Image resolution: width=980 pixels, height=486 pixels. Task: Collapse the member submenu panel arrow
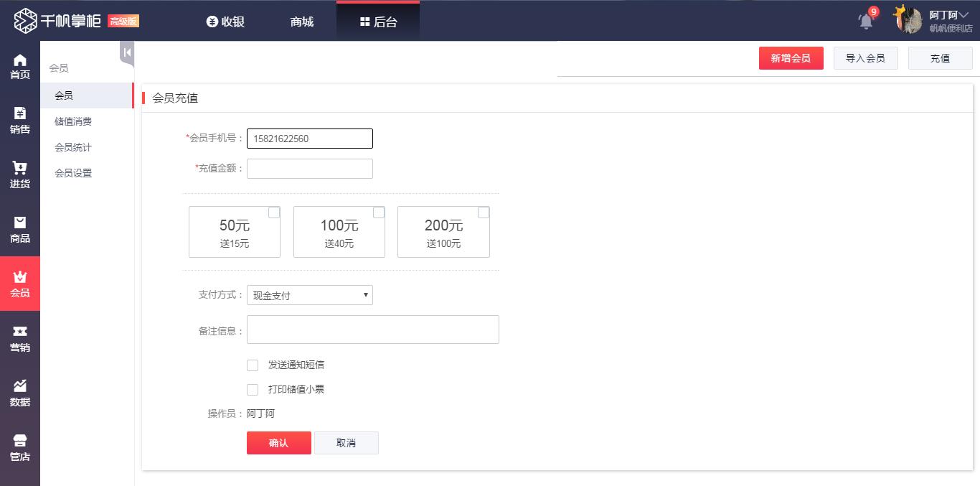tap(127, 52)
